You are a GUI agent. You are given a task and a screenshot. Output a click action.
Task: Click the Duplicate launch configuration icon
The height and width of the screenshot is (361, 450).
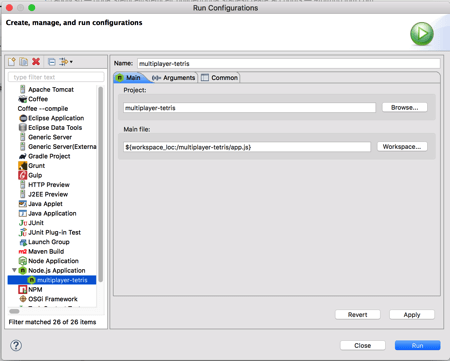coord(23,62)
